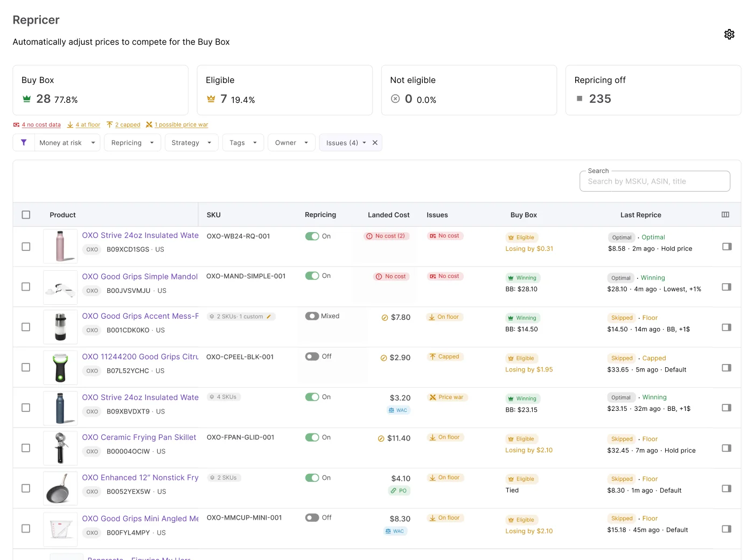Expand the Money at risk dropdown

(x=67, y=143)
